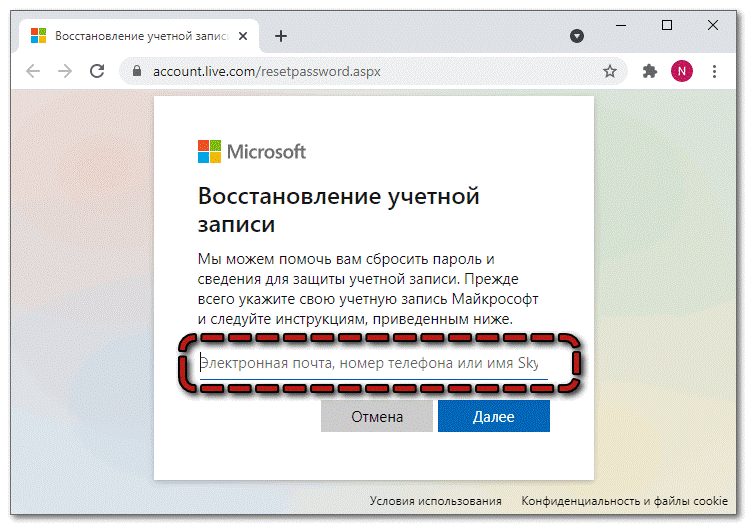The image size is (748, 526).
Task: Click the heading Восстановление учетной записи
Action: [x=338, y=210]
